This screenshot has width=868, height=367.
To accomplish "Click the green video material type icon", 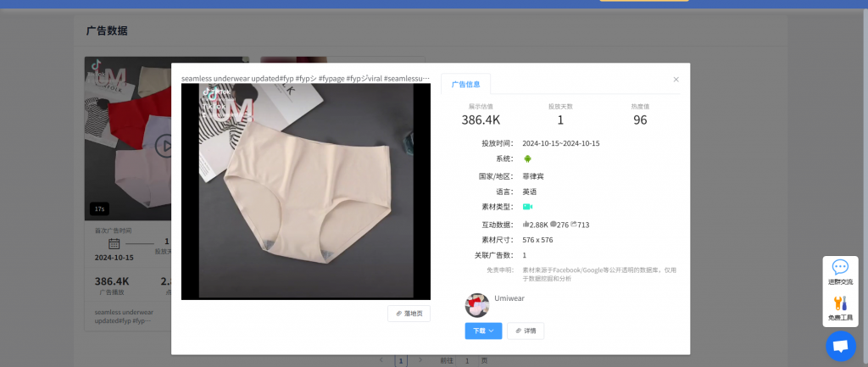I will 527,207.
